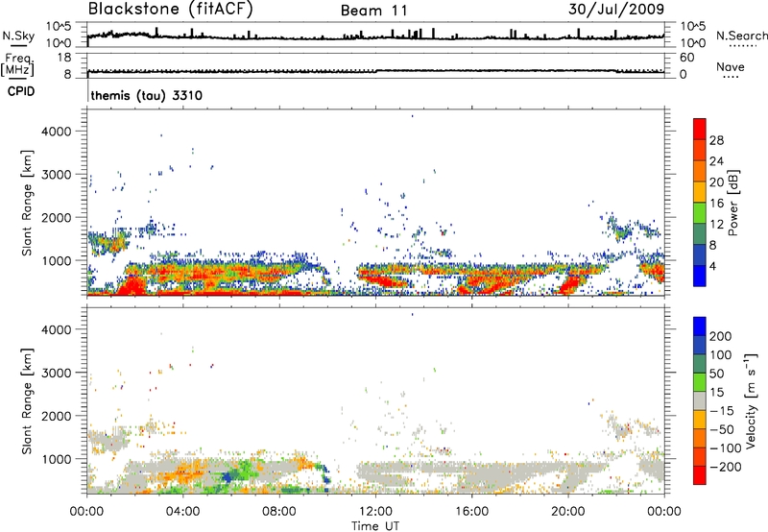Click the '04:00' time axis tick label
This screenshot has width=768, height=532.
click(183, 512)
